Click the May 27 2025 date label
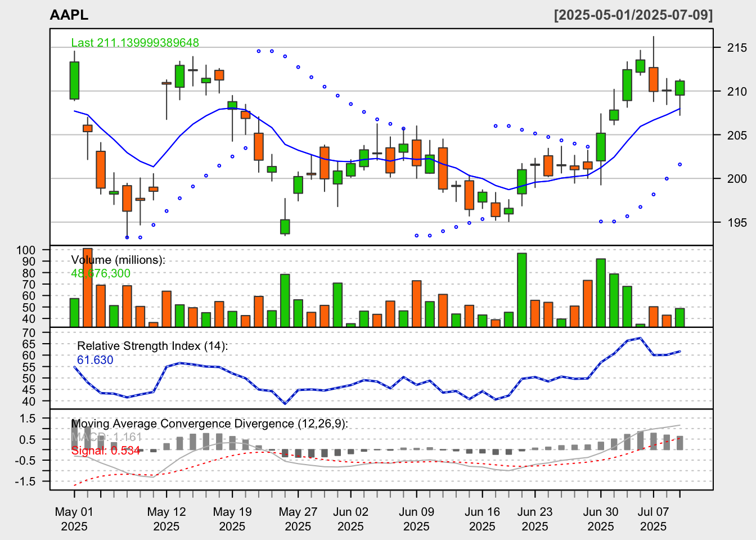 coord(298,519)
